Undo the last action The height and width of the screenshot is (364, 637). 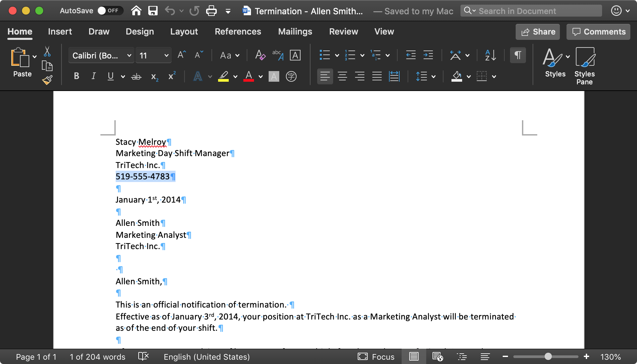[x=170, y=11]
